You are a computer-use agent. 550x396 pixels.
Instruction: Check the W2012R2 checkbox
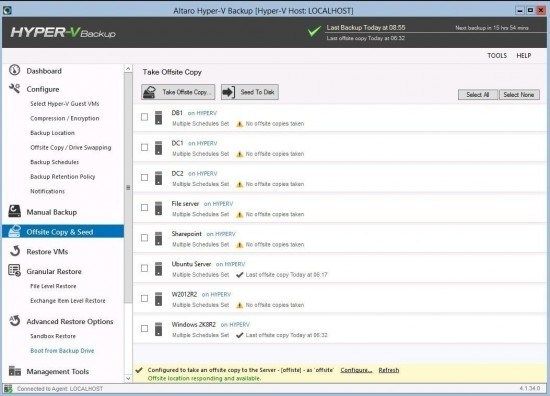144,298
